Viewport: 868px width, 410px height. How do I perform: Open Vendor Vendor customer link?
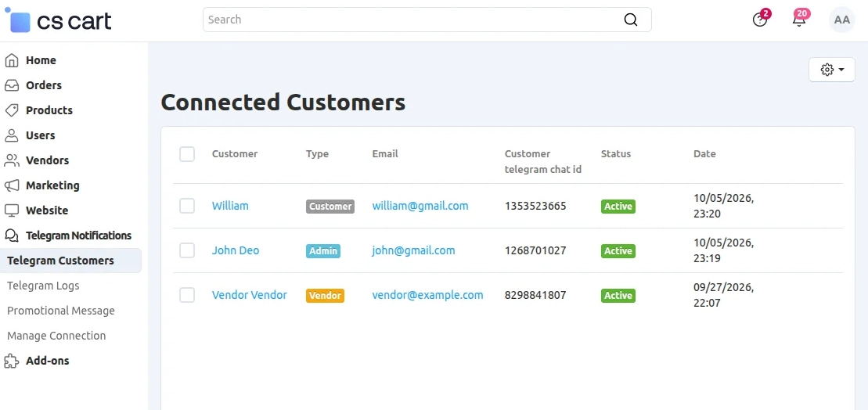click(x=250, y=295)
